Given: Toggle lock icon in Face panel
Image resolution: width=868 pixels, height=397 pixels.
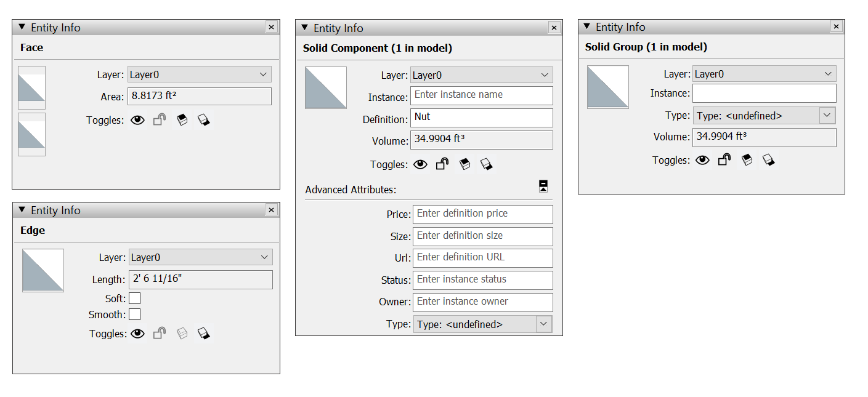Looking at the screenshot, I should (160, 120).
